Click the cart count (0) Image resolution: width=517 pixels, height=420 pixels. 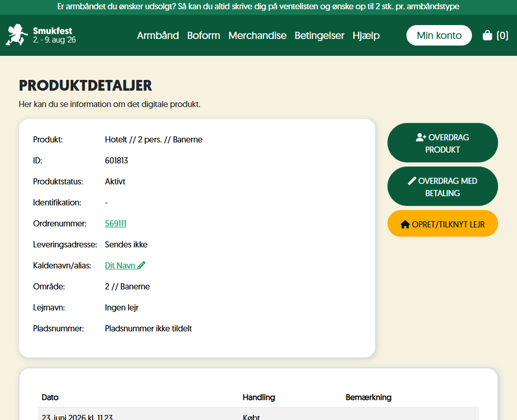[x=502, y=35]
